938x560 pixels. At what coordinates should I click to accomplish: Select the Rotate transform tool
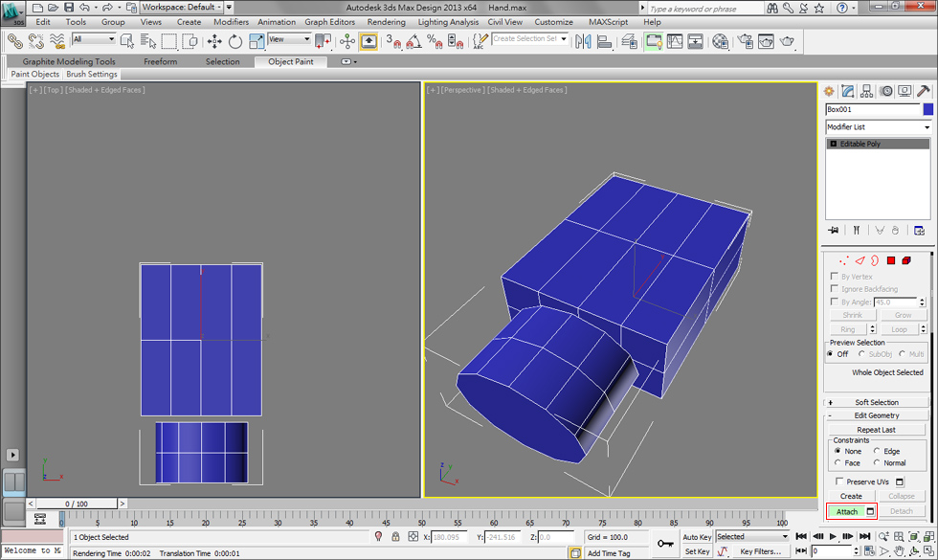(x=235, y=41)
